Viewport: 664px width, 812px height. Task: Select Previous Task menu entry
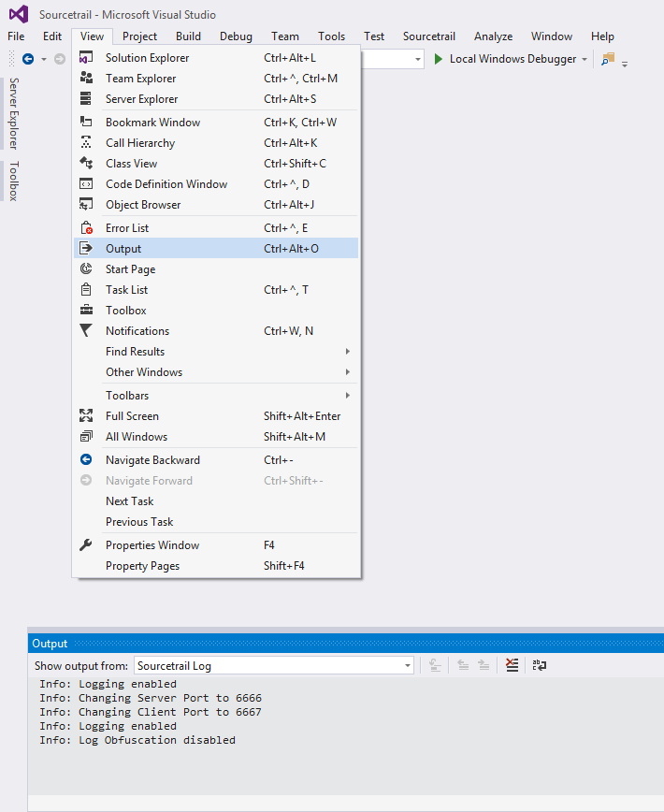pos(216,521)
